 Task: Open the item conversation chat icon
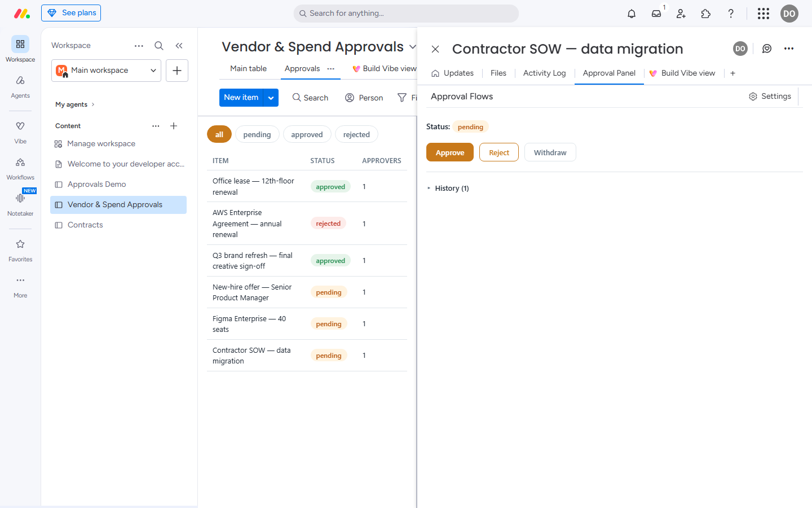[x=767, y=49]
